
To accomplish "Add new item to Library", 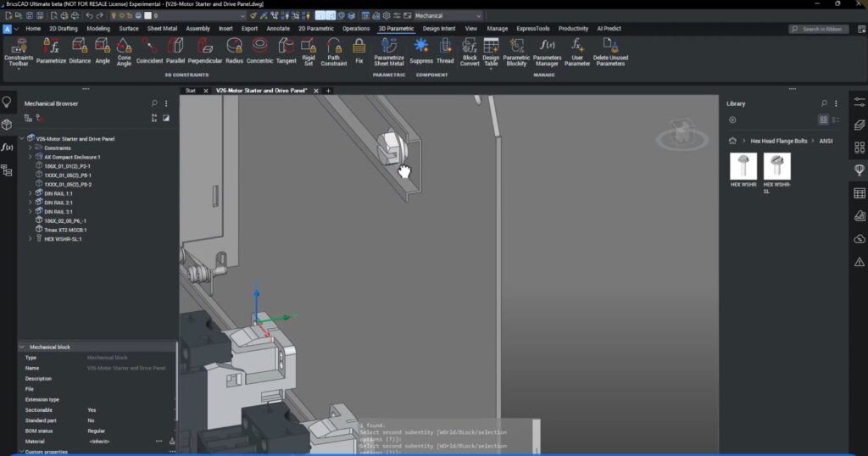I will [732, 120].
